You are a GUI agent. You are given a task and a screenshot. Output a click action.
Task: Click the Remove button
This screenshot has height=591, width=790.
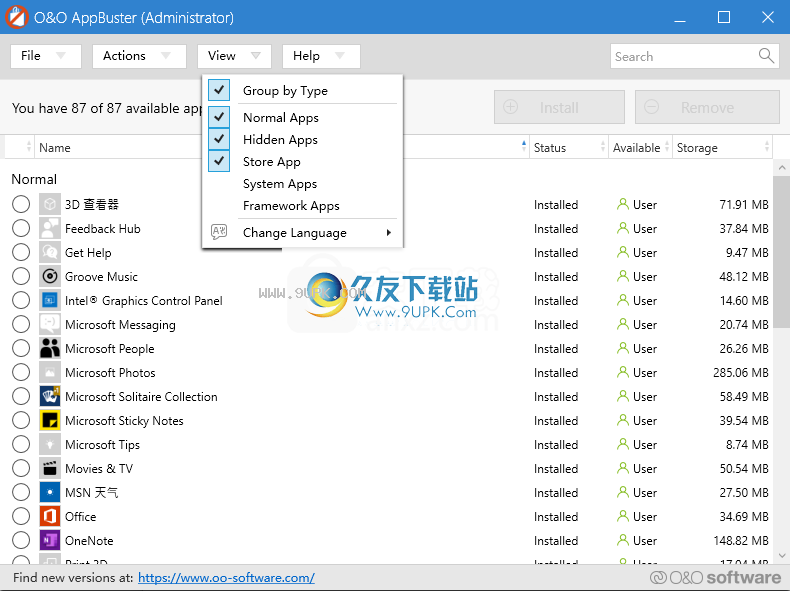point(707,107)
